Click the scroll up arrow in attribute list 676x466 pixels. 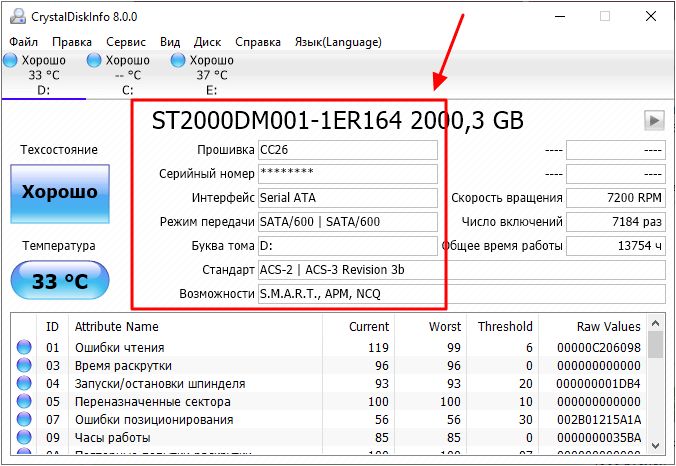pos(655,323)
